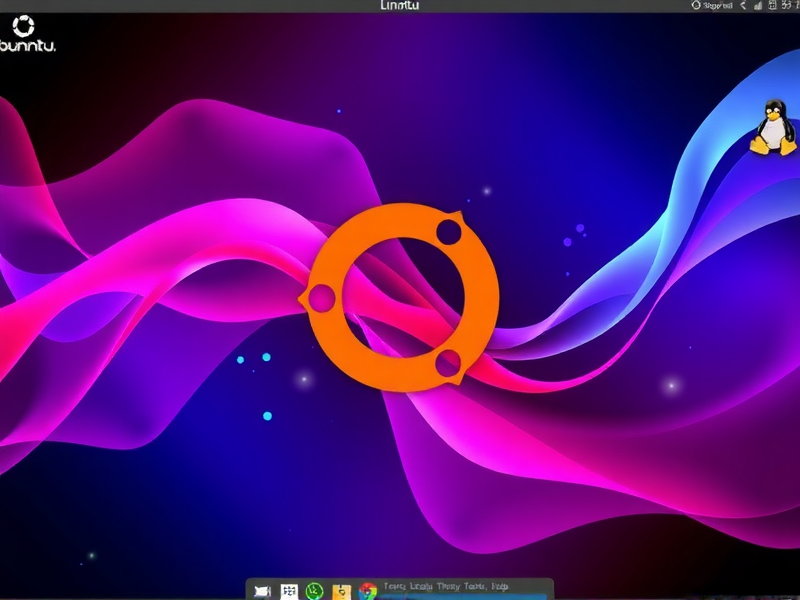Toggle the network signal indicator in the top panel
The height and width of the screenshot is (600, 800).
(x=756, y=5)
